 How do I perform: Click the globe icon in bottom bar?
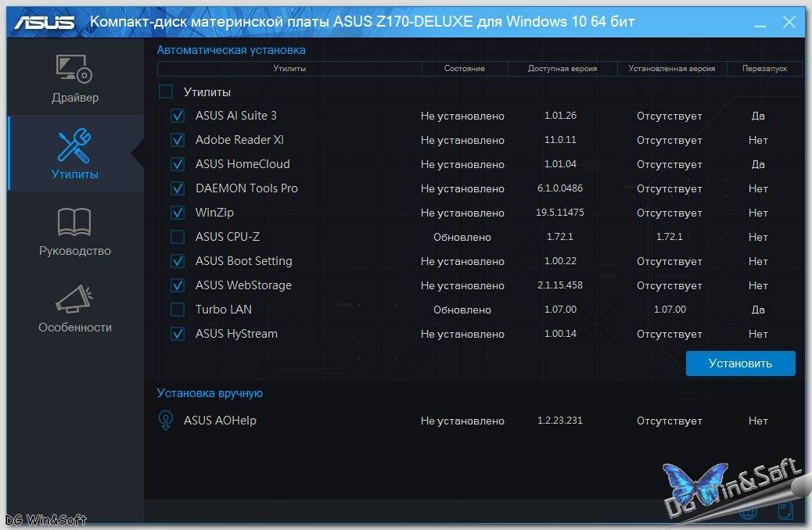tap(749, 511)
